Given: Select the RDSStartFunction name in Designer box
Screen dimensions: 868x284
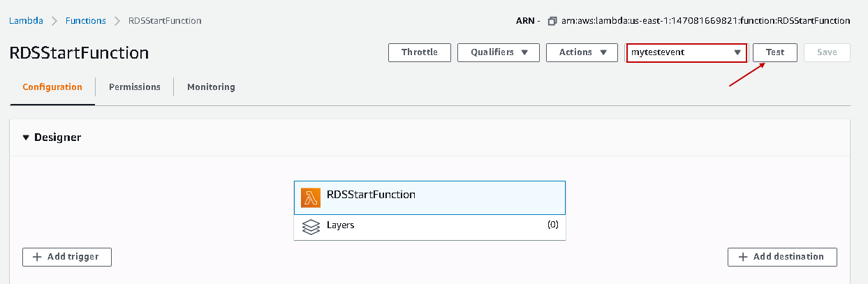Looking at the screenshot, I should click(371, 195).
